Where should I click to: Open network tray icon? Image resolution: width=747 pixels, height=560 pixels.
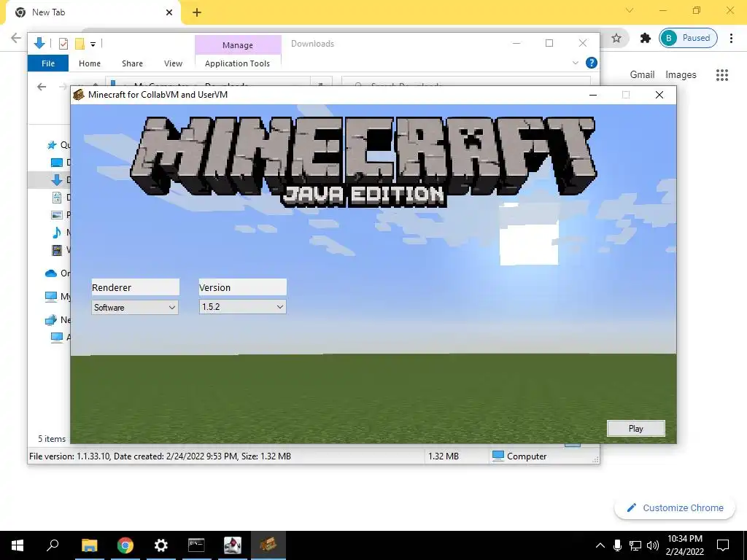coord(635,545)
